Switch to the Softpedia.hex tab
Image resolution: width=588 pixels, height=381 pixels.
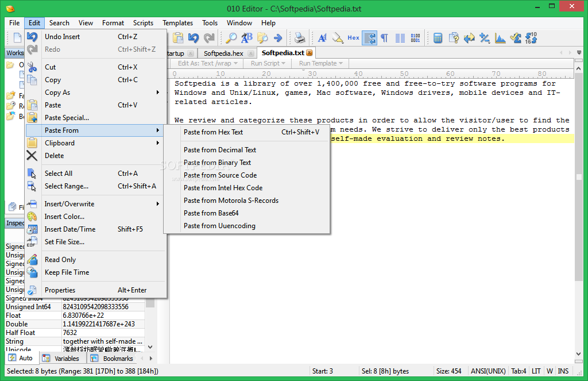[223, 53]
